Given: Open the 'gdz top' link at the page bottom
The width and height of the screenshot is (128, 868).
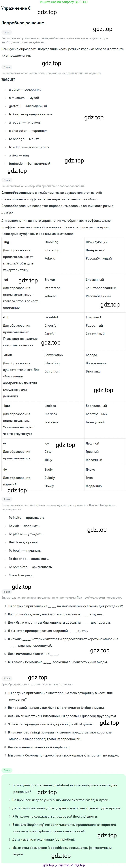Looking at the screenshot, I should coord(48,865).
